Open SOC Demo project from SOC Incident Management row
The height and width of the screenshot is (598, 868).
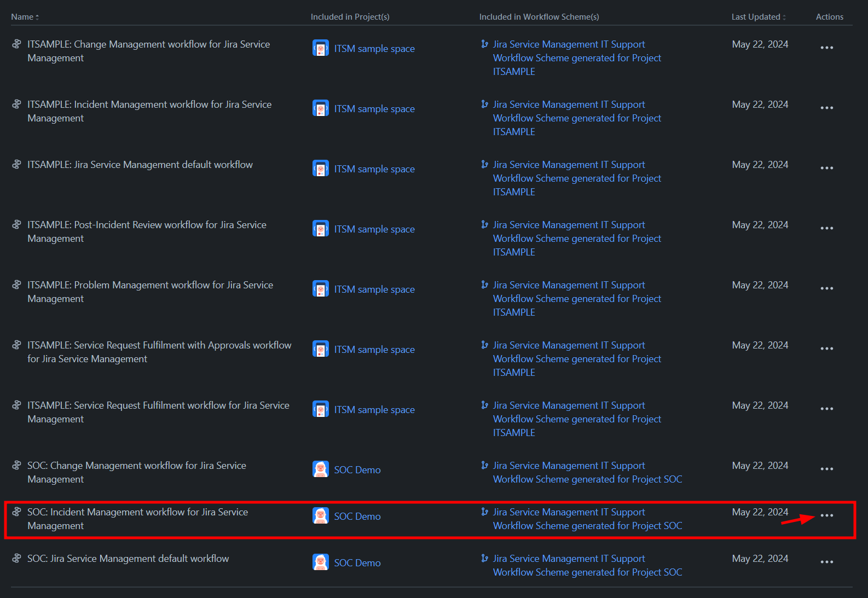[357, 516]
